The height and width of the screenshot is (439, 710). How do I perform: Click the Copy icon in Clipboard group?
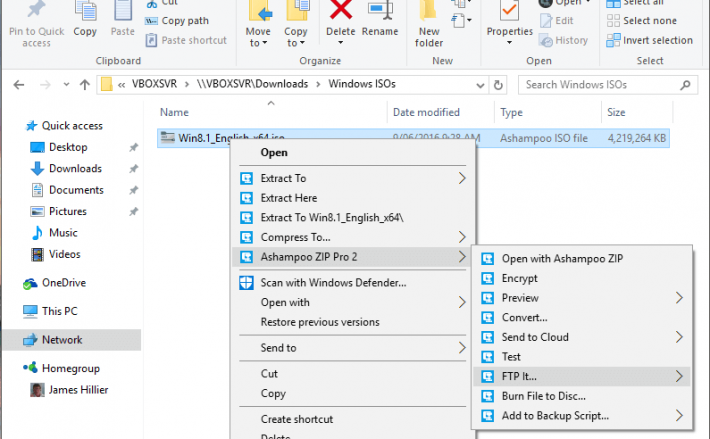click(85, 11)
